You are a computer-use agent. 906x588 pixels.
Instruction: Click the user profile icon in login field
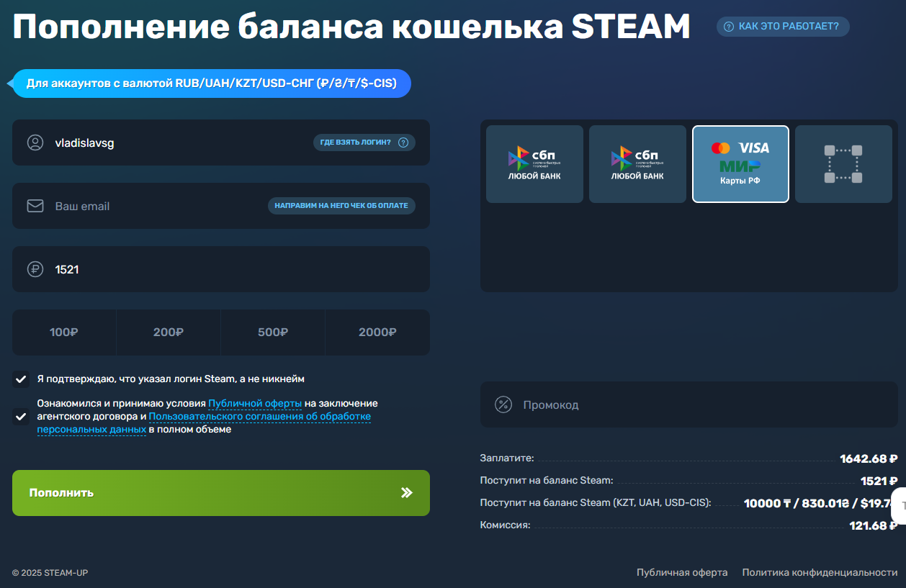click(x=35, y=143)
